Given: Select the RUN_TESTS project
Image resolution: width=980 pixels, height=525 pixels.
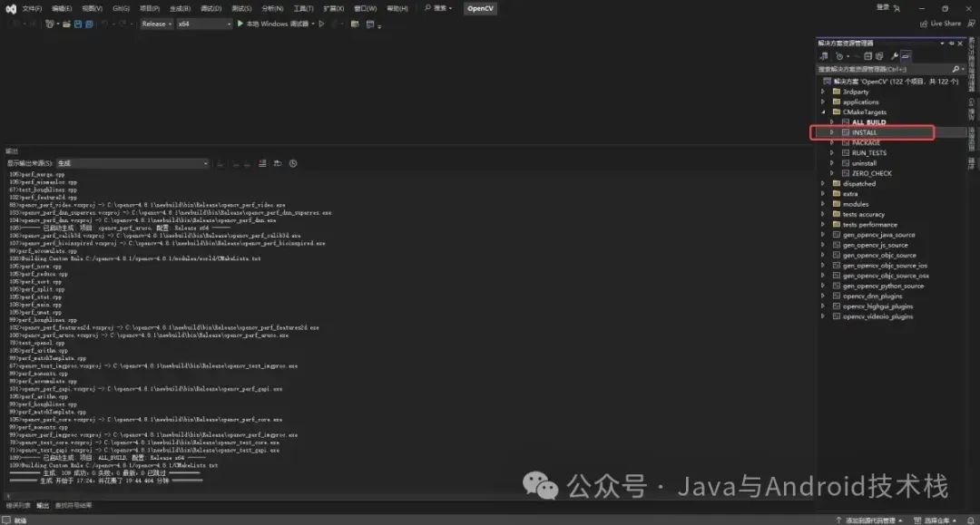Looking at the screenshot, I should 868,153.
